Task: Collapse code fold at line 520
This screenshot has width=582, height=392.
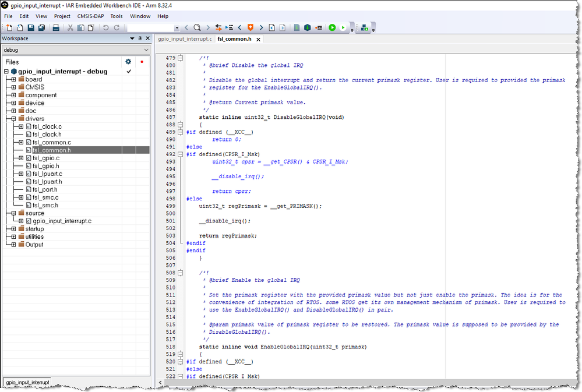Action: tap(181, 362)
